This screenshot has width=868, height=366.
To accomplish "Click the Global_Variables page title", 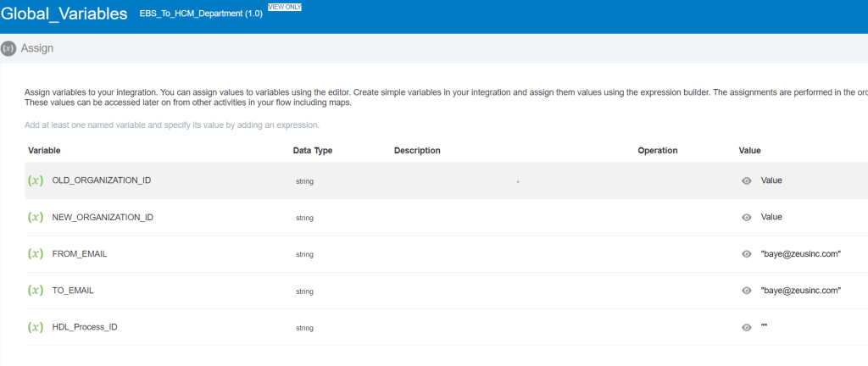I will tap(64, 14).
